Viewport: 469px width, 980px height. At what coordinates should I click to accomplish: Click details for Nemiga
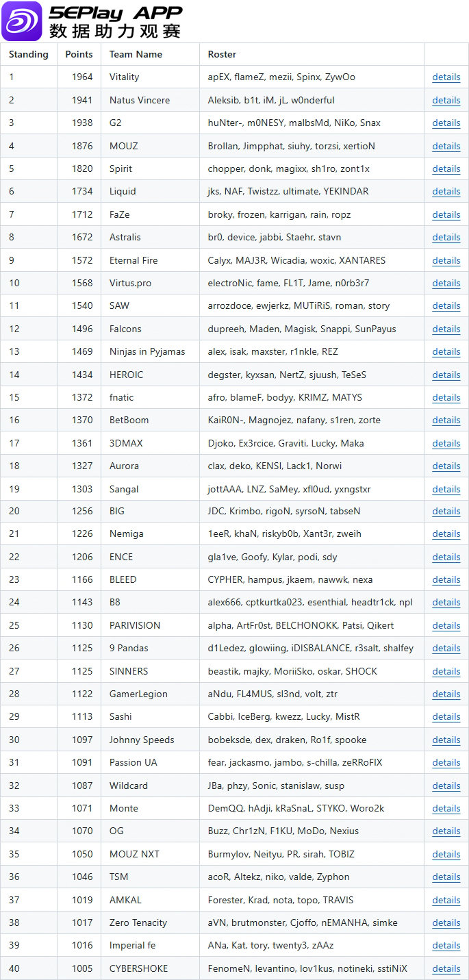pos(446,533)
